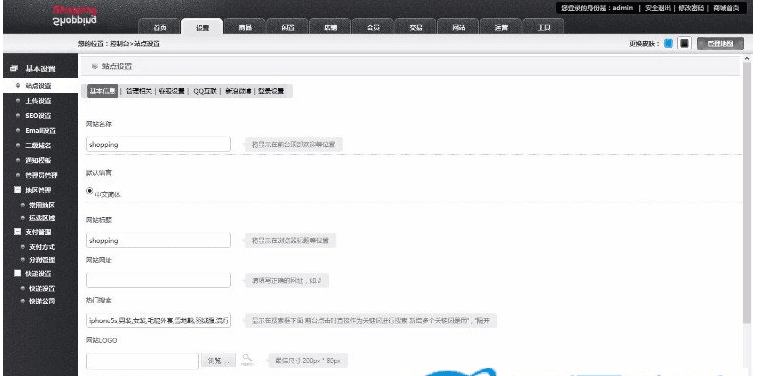The width and height of the screenshot is (766, 376).
Task: Select 常用地区 in the sidebar
Action: [42, 205]
